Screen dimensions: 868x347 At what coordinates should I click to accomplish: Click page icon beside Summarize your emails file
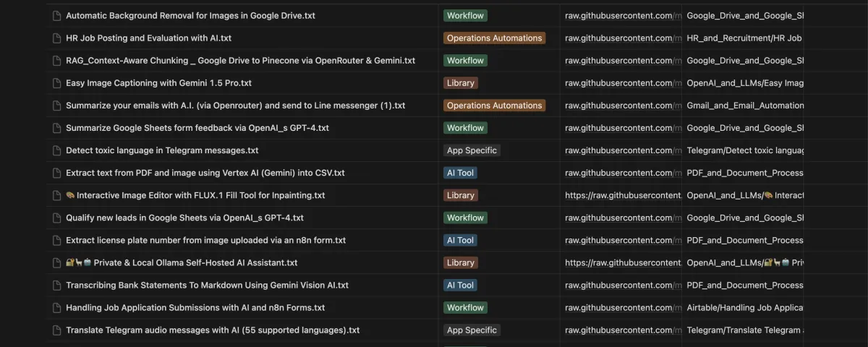point(56,106)
